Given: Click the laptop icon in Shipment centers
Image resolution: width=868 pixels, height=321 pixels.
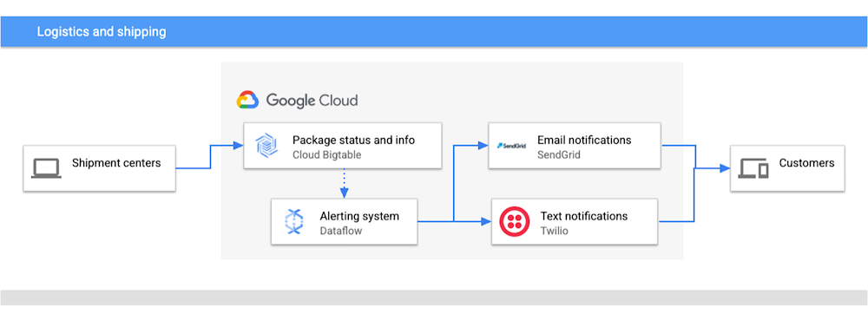Looking at the screenshot, I should click(46, 168).
